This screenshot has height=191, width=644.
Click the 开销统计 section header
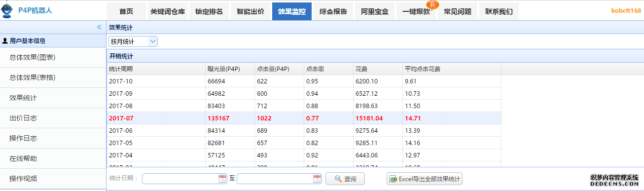pos(375,56)
